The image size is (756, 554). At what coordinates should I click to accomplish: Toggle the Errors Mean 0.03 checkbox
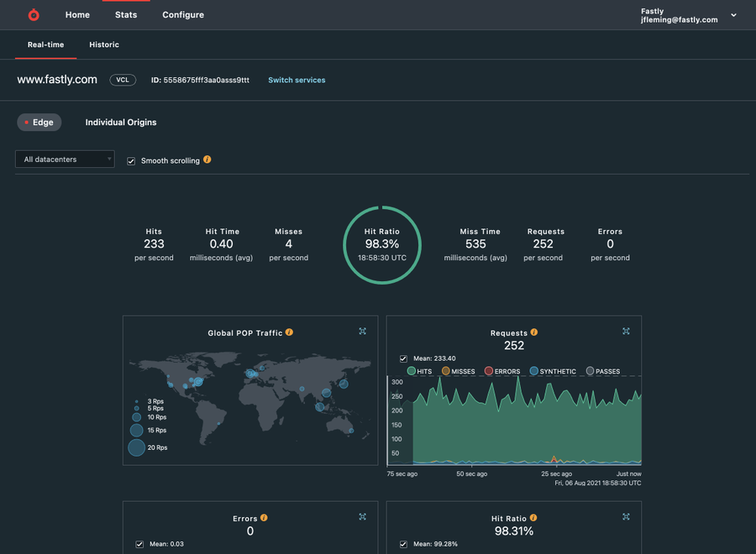point(139,544)
